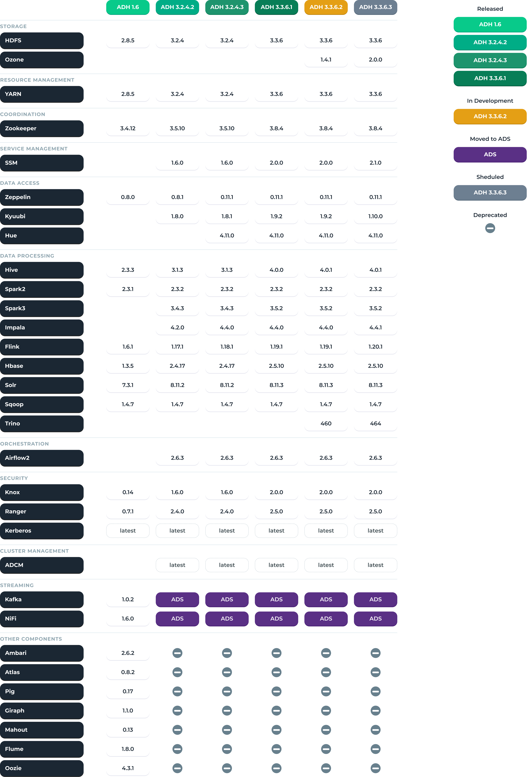Click Flume deprecated icon under ADH 3.3.6.1
Image resolution: width=532 pixels, height=777 pixels.
click(277, 749)
